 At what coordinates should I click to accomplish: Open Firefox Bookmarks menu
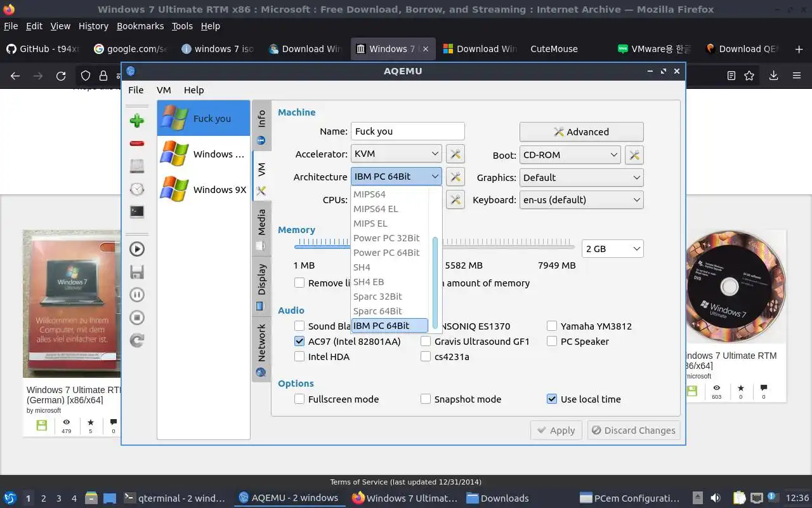pyautogui.click(x=140, y=26)
